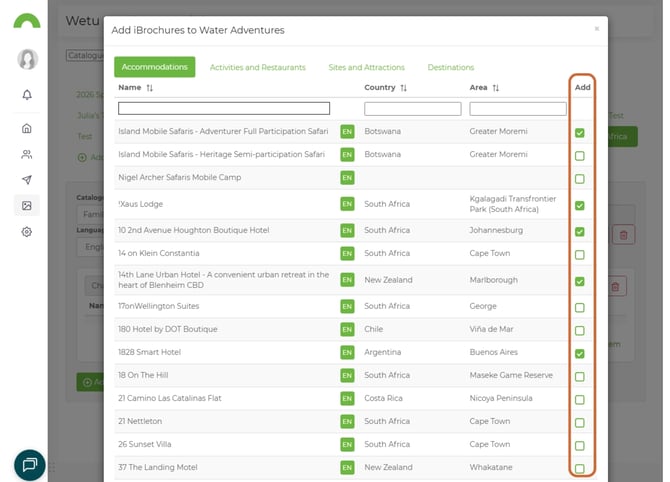
Task: Focus the Area filter input field
Action: (x=518, y=109)
